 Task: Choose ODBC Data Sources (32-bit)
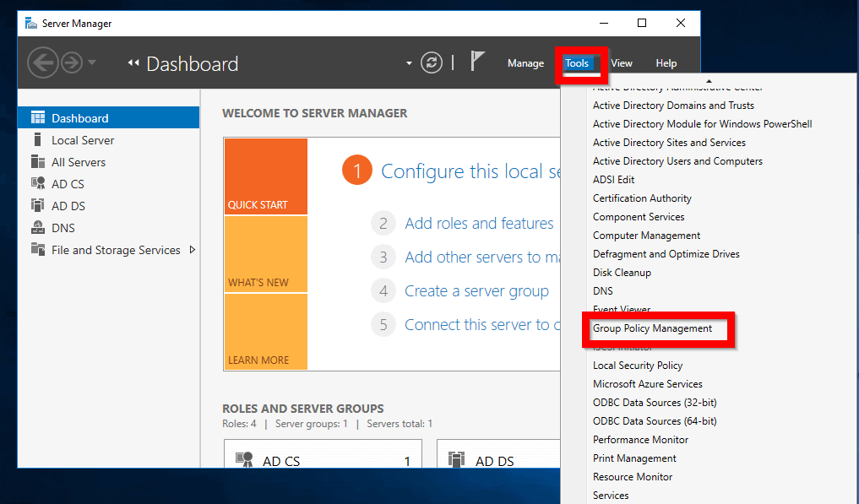coord(655,403)
